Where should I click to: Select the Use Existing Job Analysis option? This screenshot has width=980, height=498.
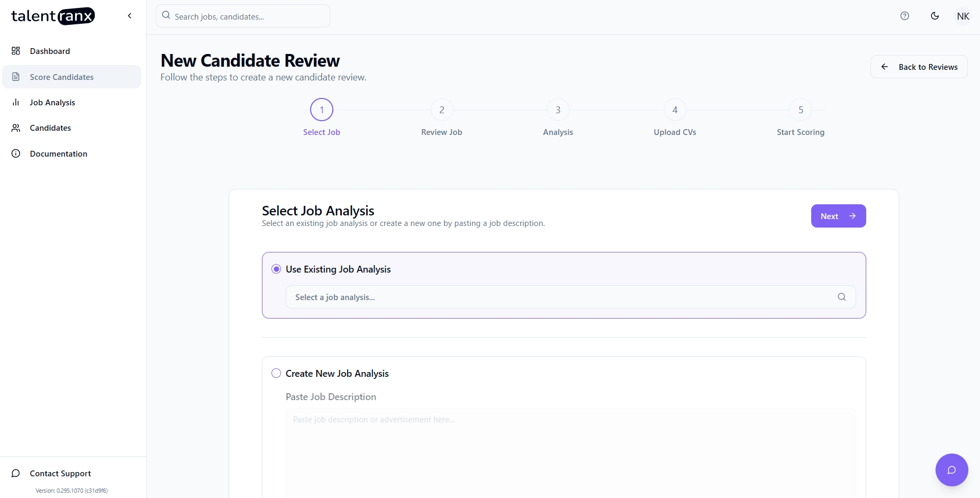tap(276, 269)
